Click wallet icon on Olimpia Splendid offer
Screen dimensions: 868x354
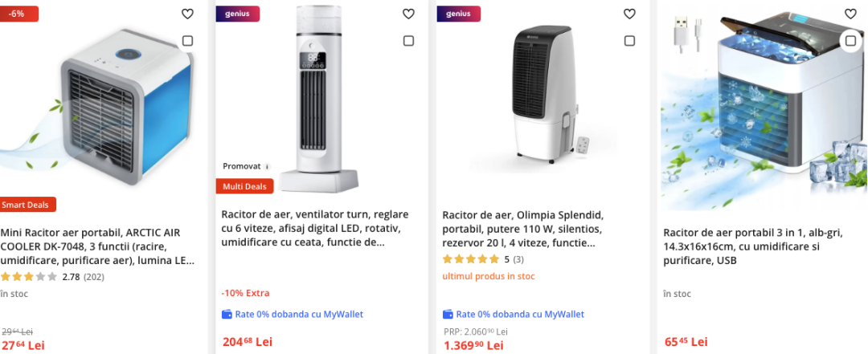click(448, 314)
